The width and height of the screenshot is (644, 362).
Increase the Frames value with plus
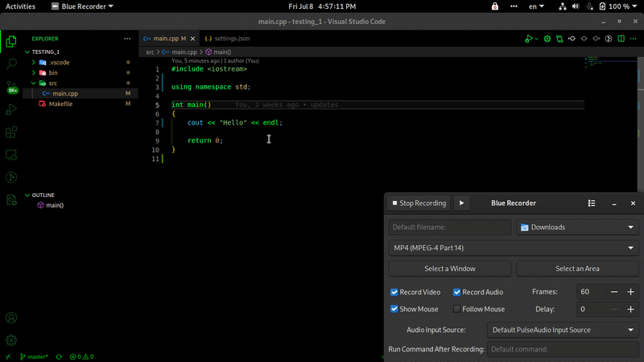click(631, 292)
